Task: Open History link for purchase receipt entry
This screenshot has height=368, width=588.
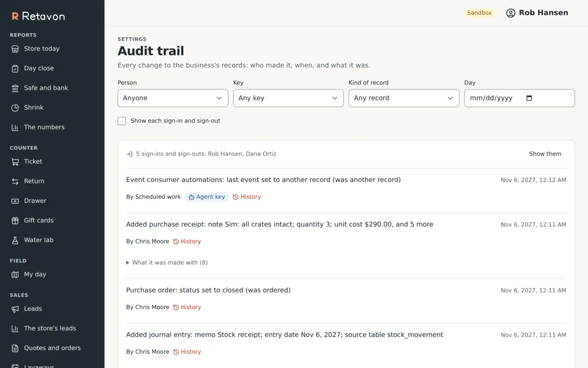Action: (x=187, y=241)
